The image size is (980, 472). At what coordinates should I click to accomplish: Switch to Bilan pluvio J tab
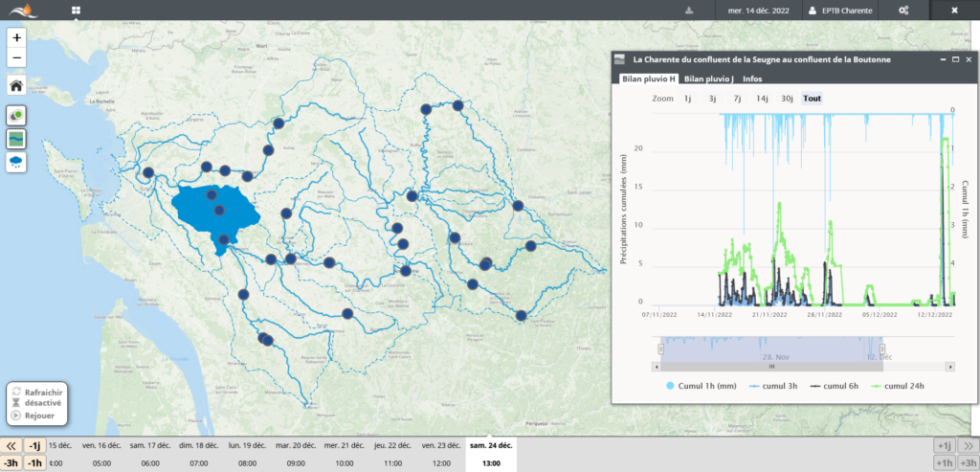[x=708, y=79]
